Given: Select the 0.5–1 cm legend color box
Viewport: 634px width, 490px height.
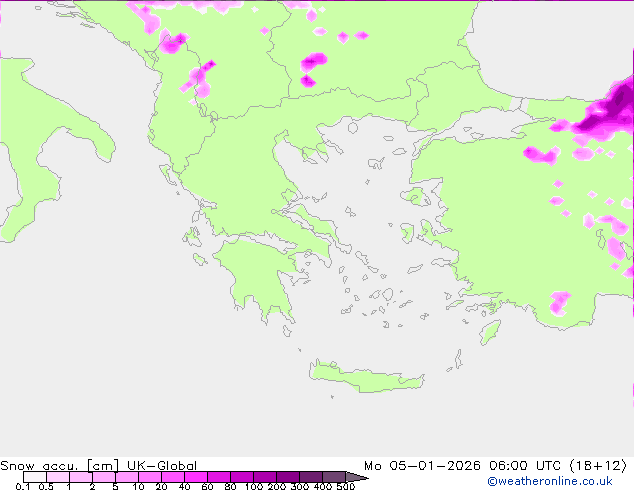Looking at the screenshot, I should [x=58, y=477].
